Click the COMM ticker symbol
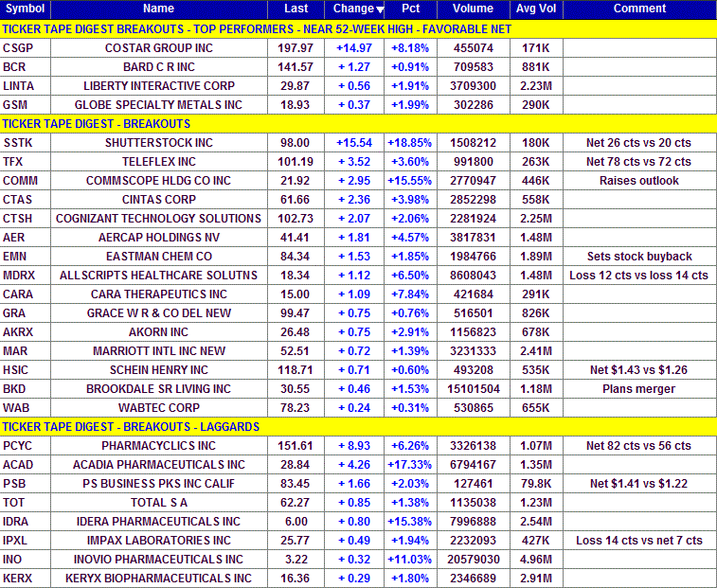Screen dimensions: 717x588 click(x=20, y=181)
